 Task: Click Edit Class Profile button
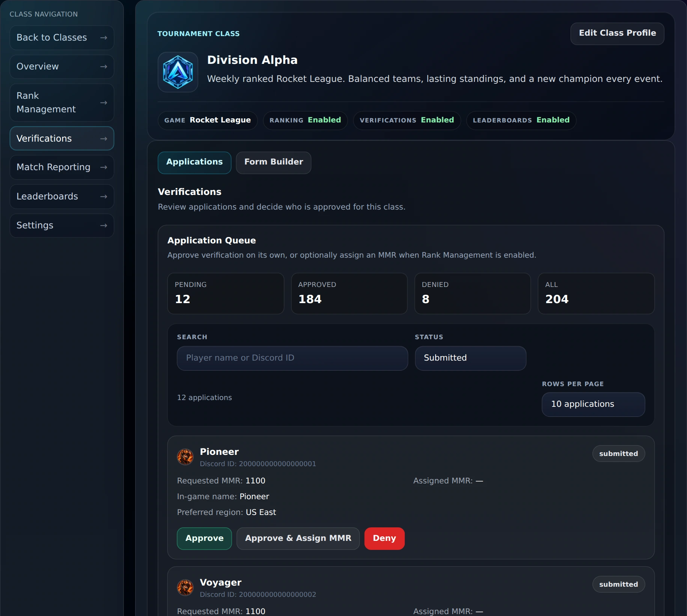click(617, 33)
